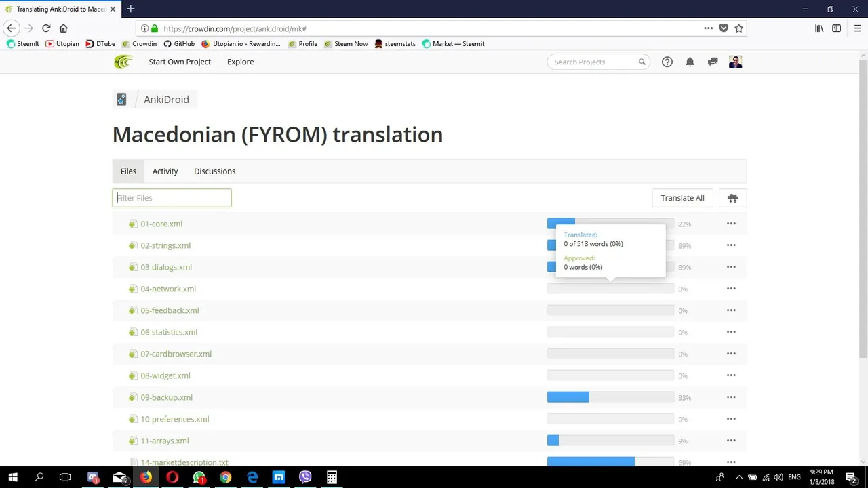
Task: Open options menu for 01-core.xml
Action: (731, 224)
